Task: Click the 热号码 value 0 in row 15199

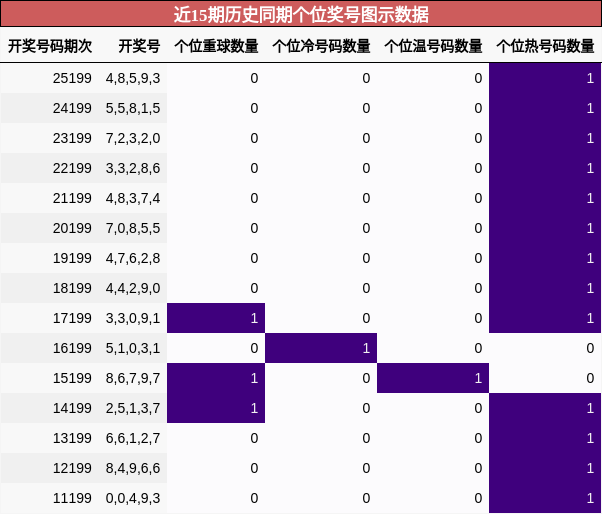Action: 590,378
